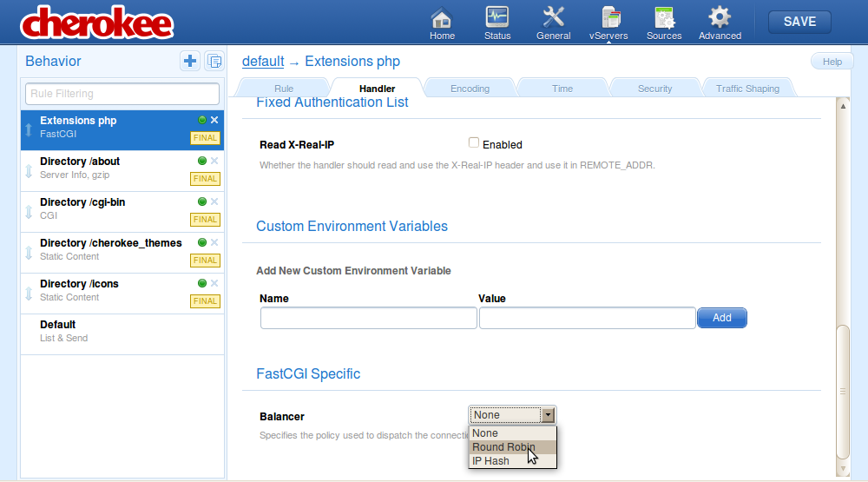Focus the environment variable Name field
868x482 pixels.
click(369, 318)
